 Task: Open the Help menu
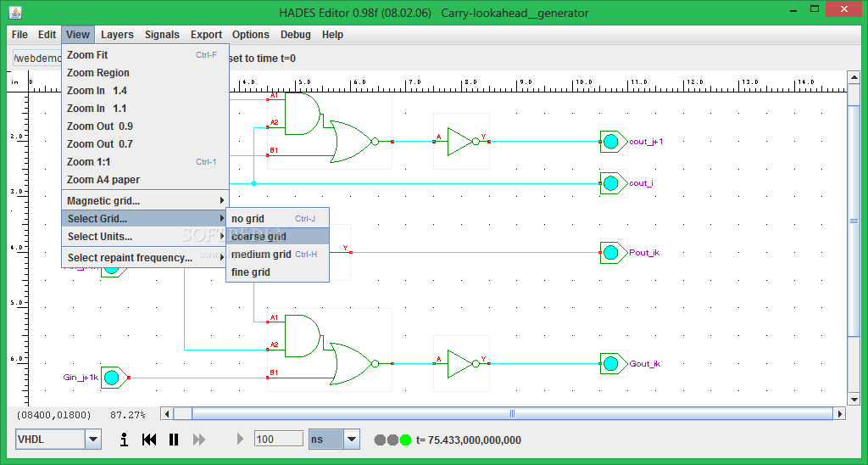coord(332,34)
